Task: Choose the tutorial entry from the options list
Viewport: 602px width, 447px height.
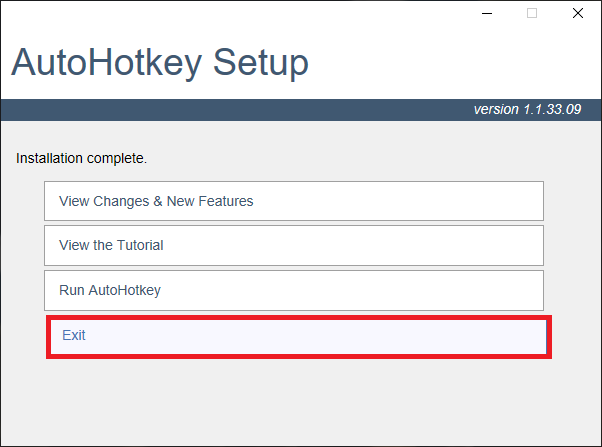Action: click(294, 245)
